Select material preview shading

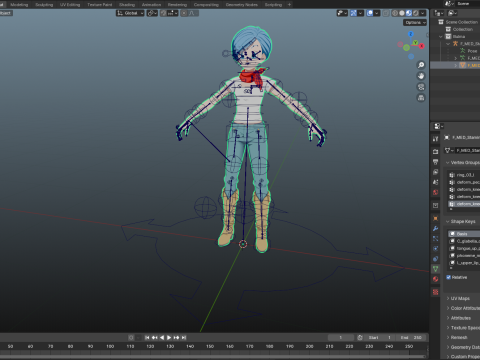point(409,13)
